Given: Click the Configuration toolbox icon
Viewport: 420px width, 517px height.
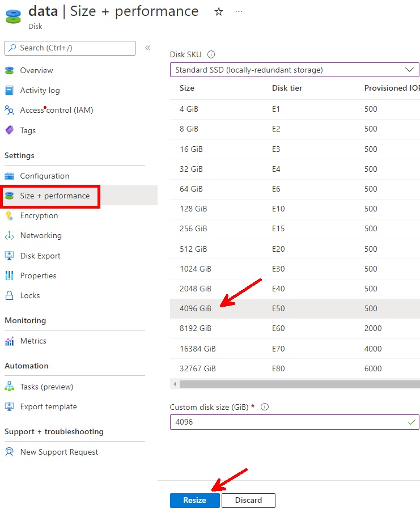Looking at the screenshot, I should click(10, 176).
